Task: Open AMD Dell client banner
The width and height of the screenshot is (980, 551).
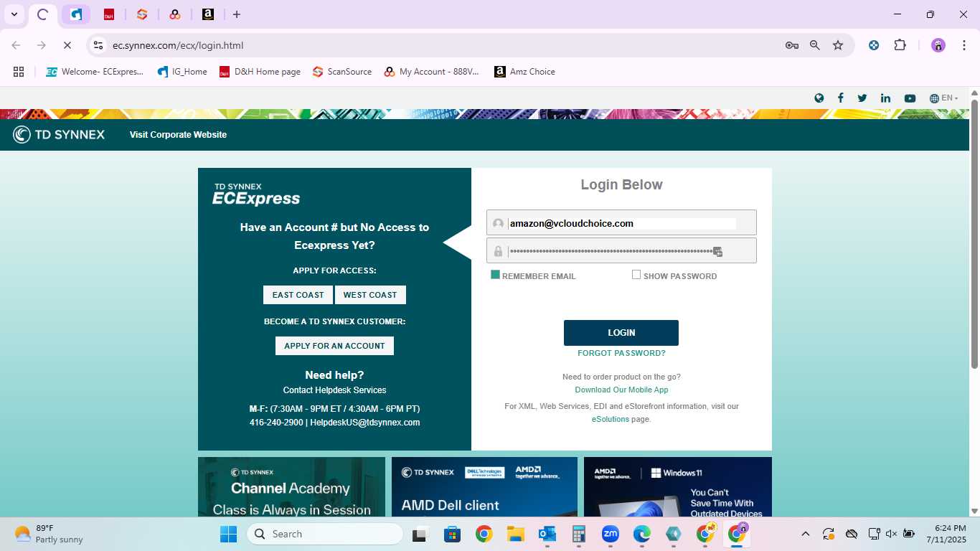Action: click(484, 487)
